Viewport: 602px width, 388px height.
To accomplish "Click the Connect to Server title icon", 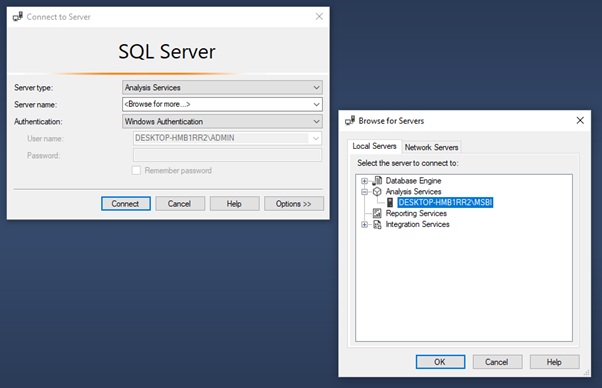I will pyautogui.click(x=18, y=17).
